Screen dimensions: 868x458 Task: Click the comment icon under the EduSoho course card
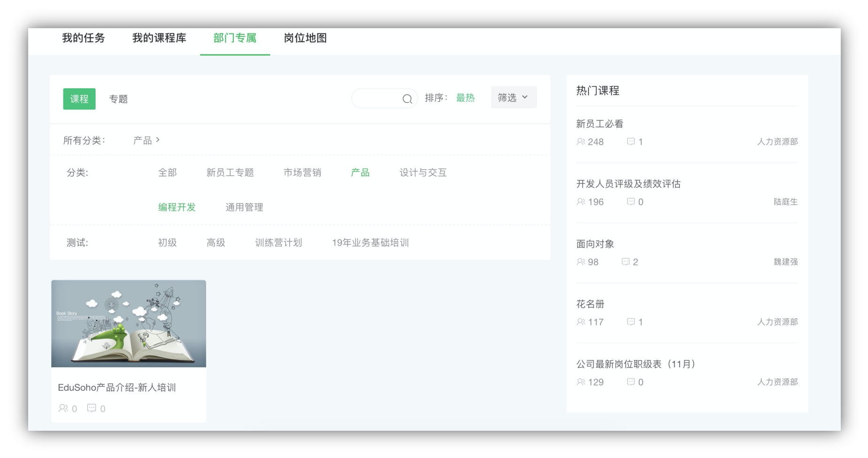click(x=91, y=408)
